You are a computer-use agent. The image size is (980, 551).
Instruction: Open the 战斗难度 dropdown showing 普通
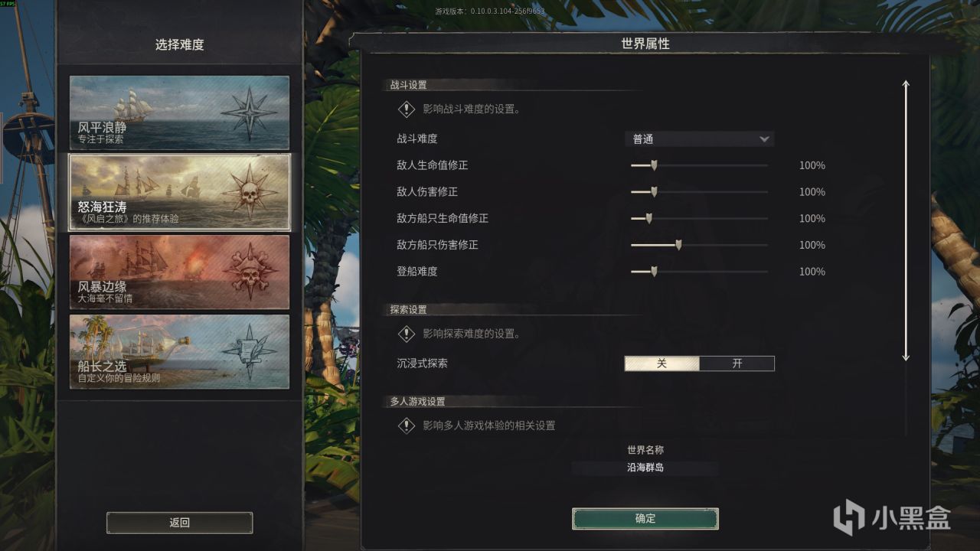[700, 139]
